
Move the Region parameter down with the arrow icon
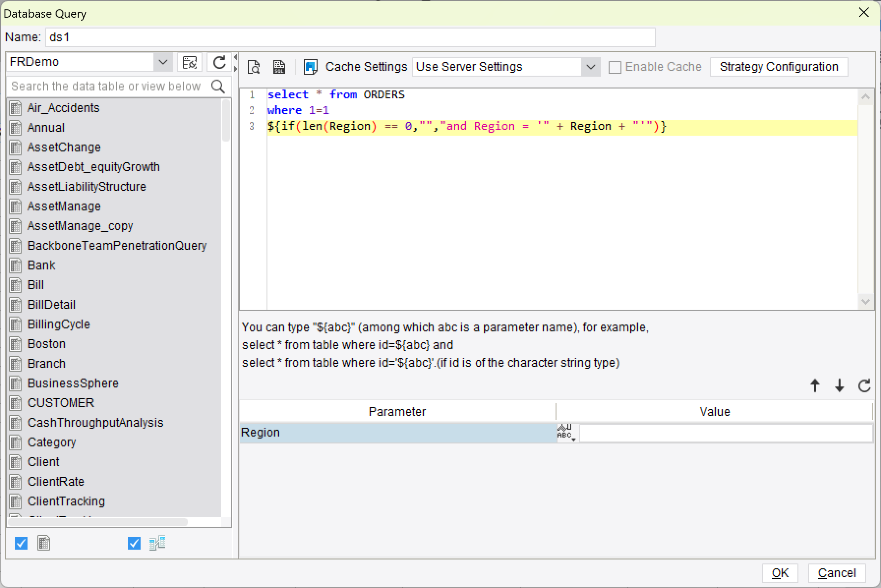(x=839, y=385)
